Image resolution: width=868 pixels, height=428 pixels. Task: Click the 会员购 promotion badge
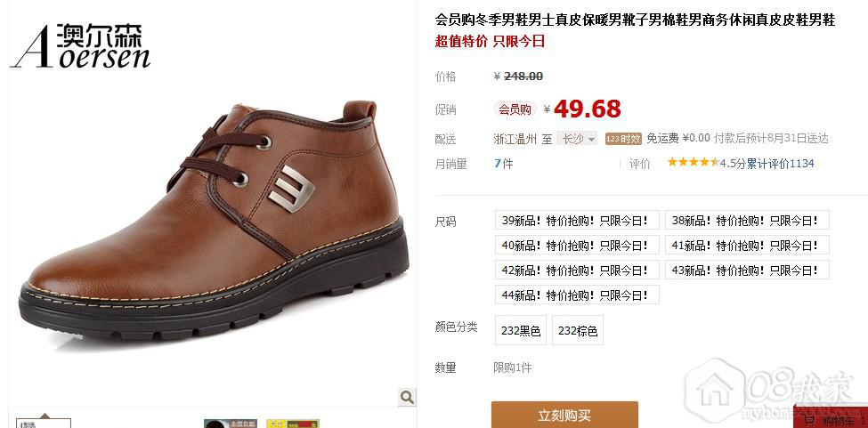tap(515, 109)
